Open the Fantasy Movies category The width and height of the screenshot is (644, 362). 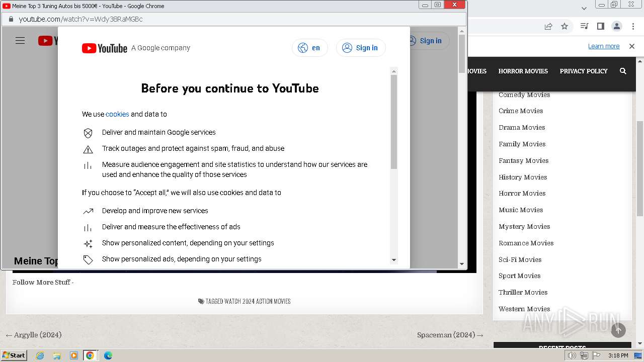(524, 160)
